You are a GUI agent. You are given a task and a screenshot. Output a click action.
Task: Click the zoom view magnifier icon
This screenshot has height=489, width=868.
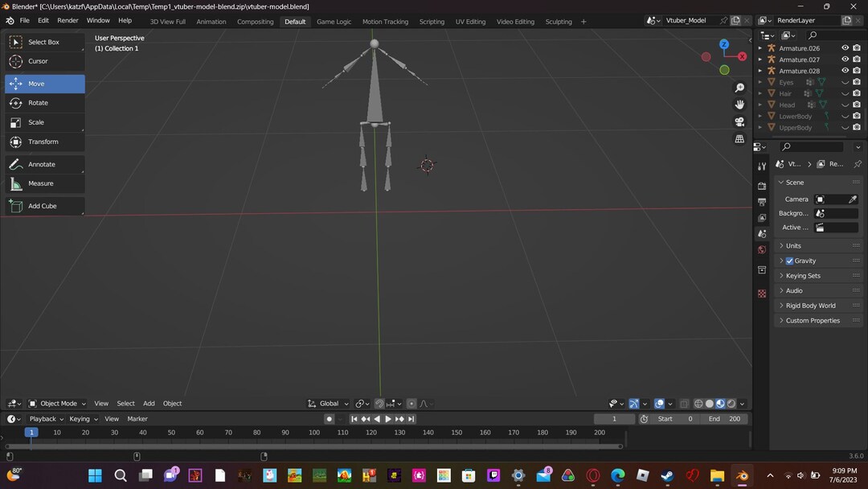tap(739, 88)
